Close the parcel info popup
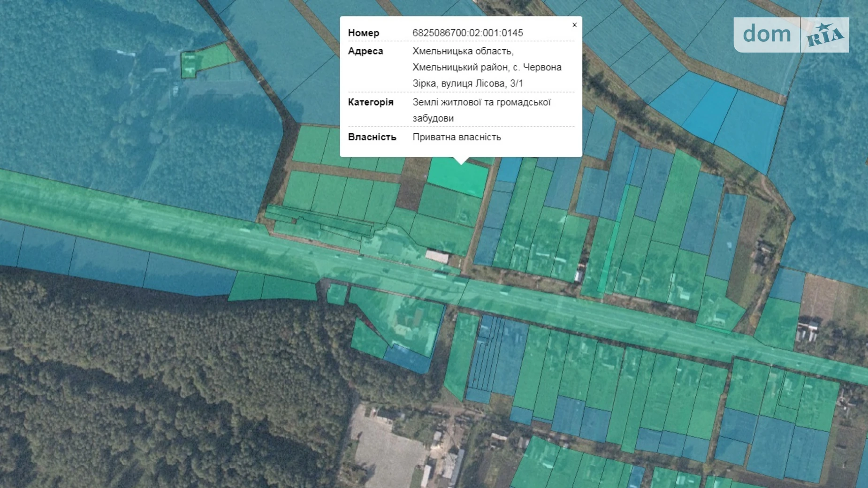The height and width of the screenshot is (488, 868). pos(574,25)
